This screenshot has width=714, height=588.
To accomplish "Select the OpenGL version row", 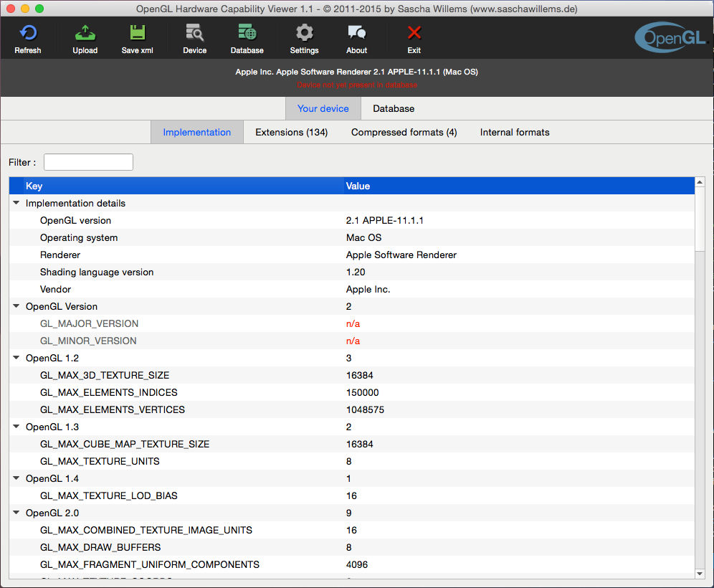I will (x=351, y=220).
